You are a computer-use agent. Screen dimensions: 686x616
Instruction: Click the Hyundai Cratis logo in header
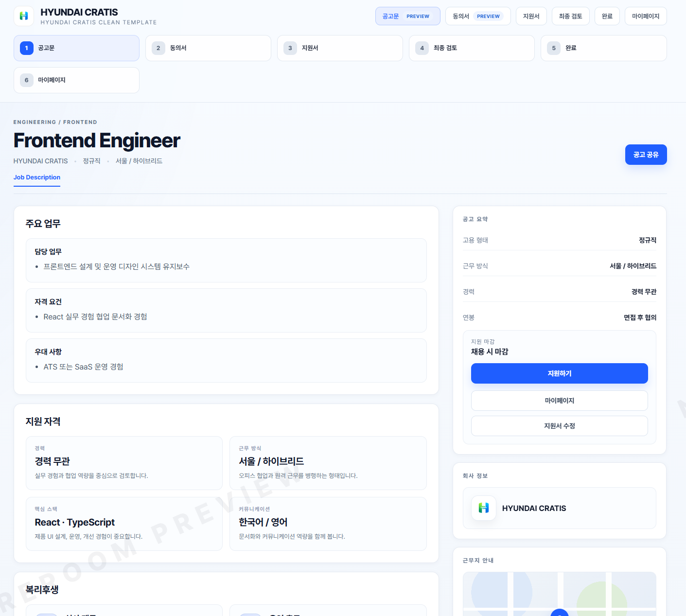coord(24,16)
